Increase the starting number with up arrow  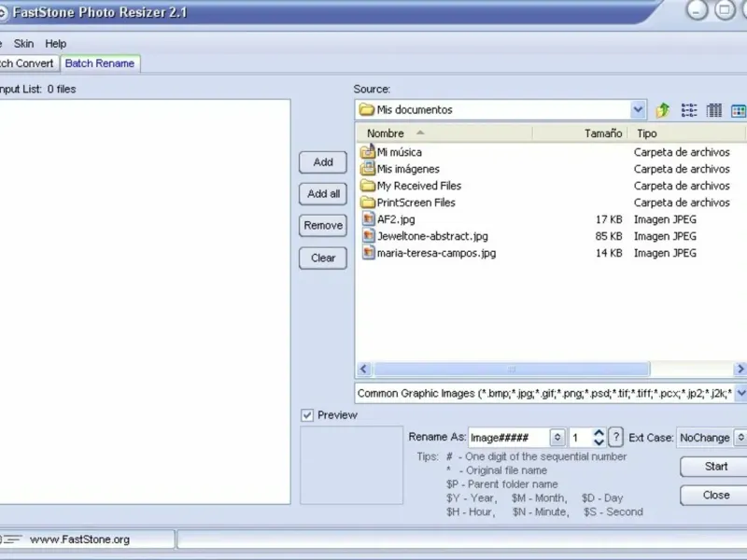pos(599,433)
